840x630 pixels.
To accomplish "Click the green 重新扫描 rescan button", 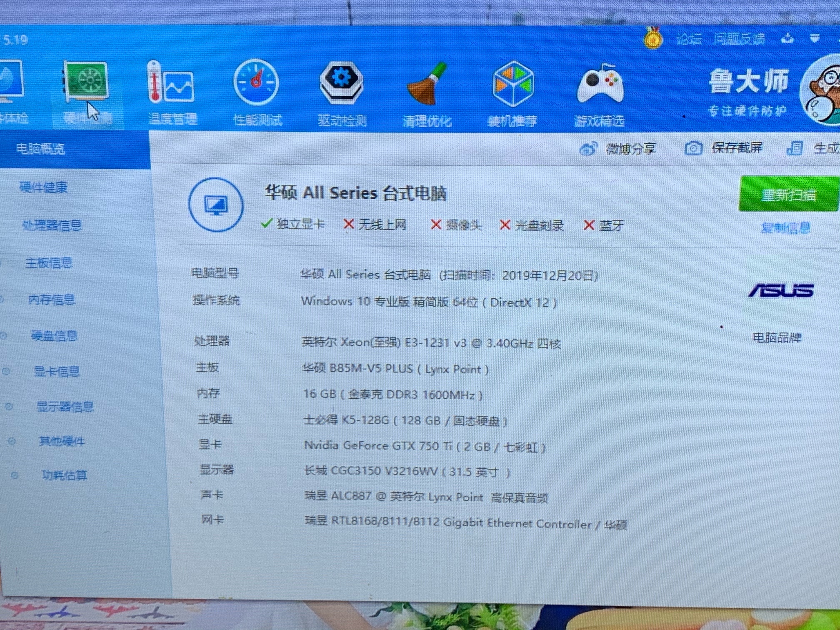I will tap(788, 194).
